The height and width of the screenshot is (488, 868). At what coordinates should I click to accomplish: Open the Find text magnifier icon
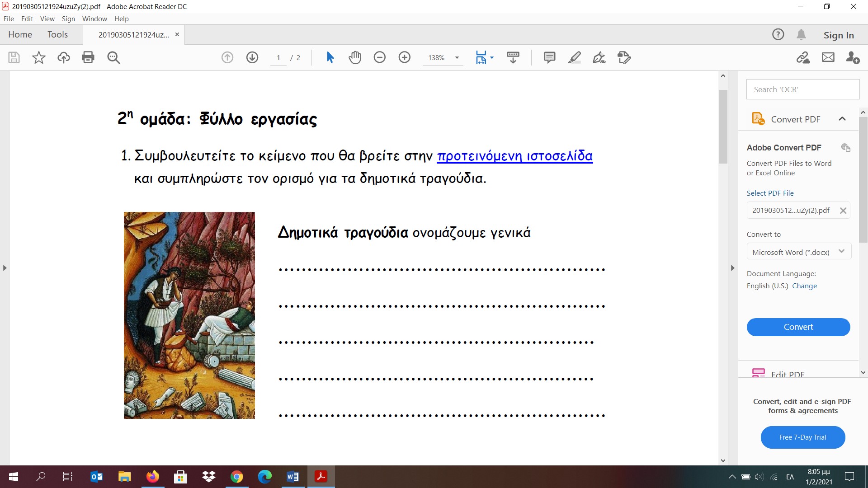[113, 57]
